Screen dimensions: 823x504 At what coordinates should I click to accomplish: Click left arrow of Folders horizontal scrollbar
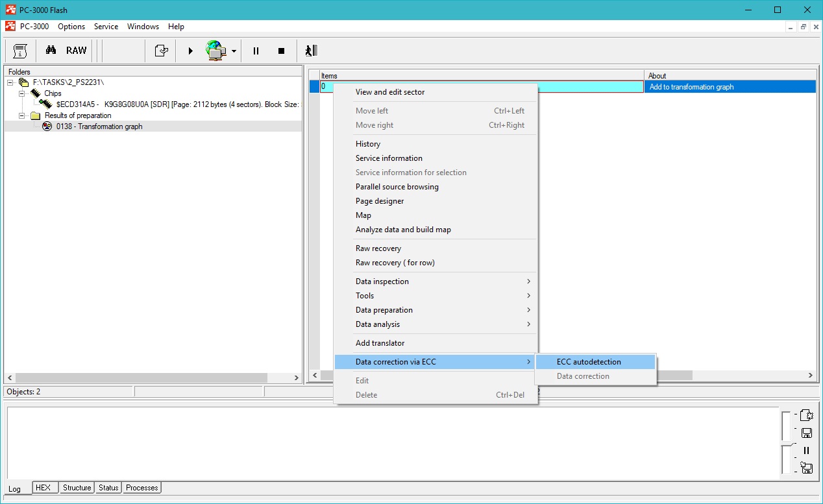pyautogui.click(x=10, y=378)
